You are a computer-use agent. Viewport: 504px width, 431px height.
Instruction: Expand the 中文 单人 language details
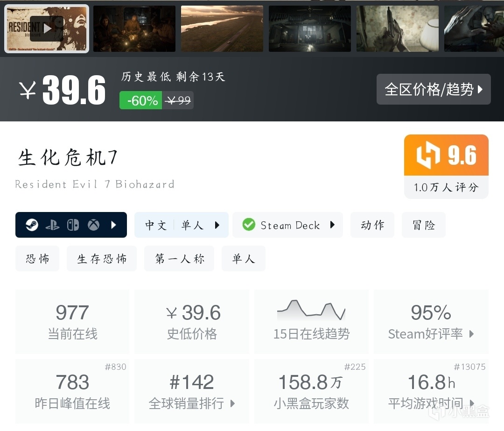click(x=181, y=225)
